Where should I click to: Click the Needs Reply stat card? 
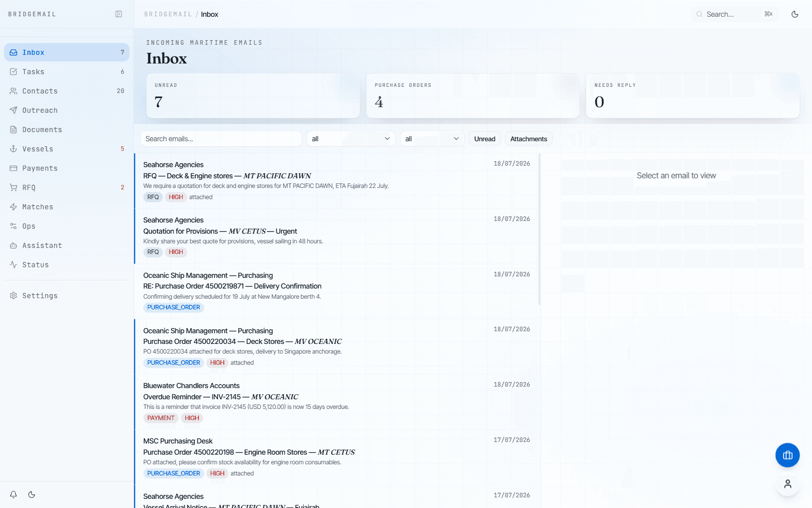[693, 96]
